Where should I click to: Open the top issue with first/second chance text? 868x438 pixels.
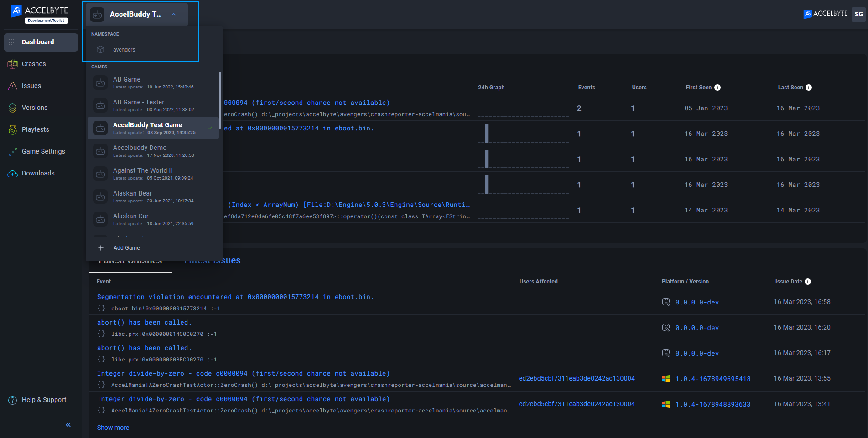click(x=307, y=103)
